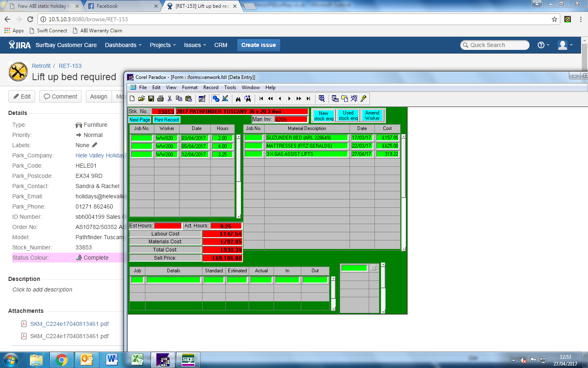Open the Tools menu
The height and width of the screenshot is (368, 588).
click(x=230, y=88)
